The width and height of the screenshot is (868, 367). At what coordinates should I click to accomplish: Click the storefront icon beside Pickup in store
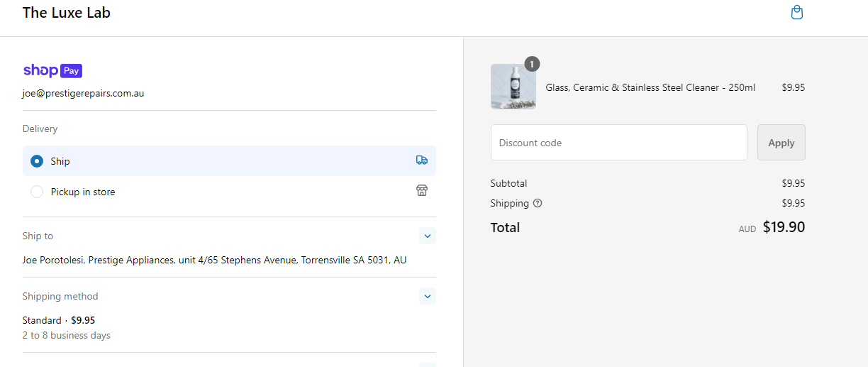click(x=422, y=190)
